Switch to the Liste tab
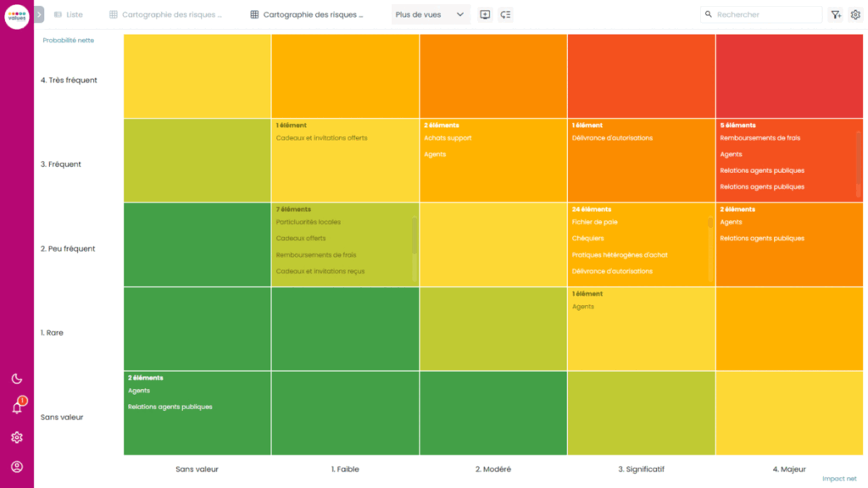The height and width of the screenshot is (488, 868). pos(68,14)
